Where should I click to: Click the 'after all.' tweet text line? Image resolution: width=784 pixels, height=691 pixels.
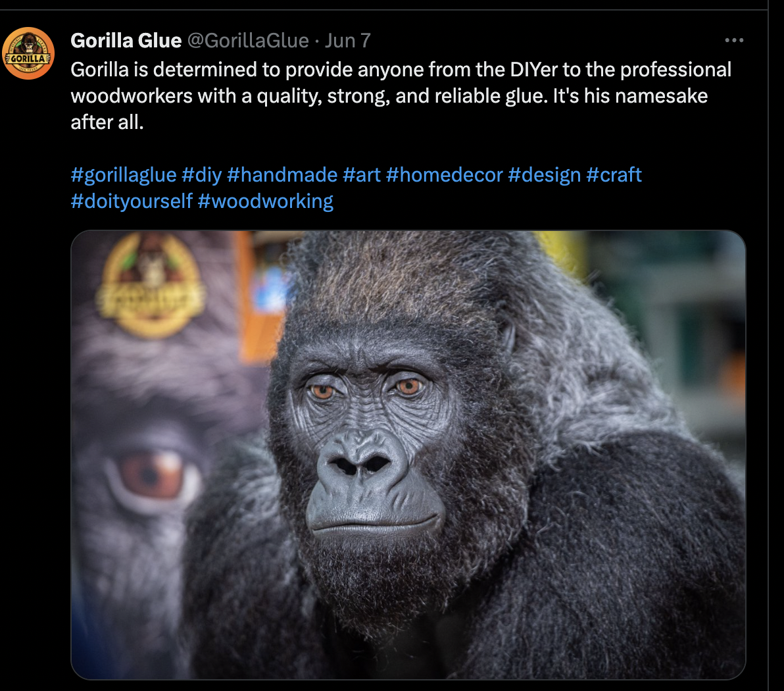[x=107, y=122]
